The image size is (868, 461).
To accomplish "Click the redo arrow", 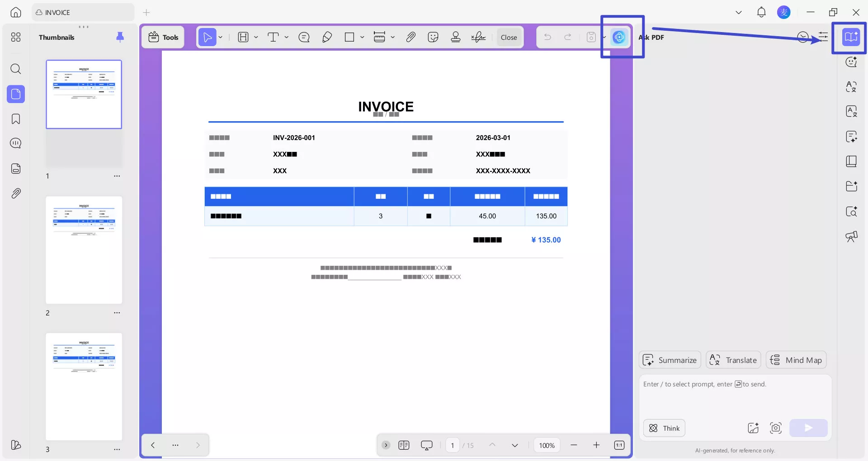I will tap(568, 37).
